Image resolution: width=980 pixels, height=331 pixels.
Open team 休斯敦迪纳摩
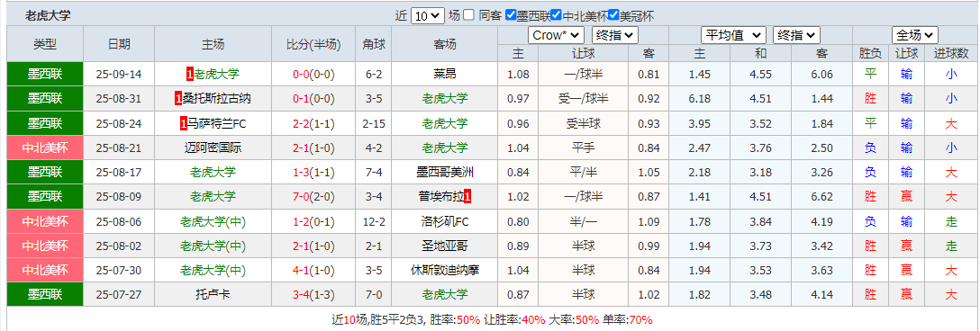coord(444,270)
